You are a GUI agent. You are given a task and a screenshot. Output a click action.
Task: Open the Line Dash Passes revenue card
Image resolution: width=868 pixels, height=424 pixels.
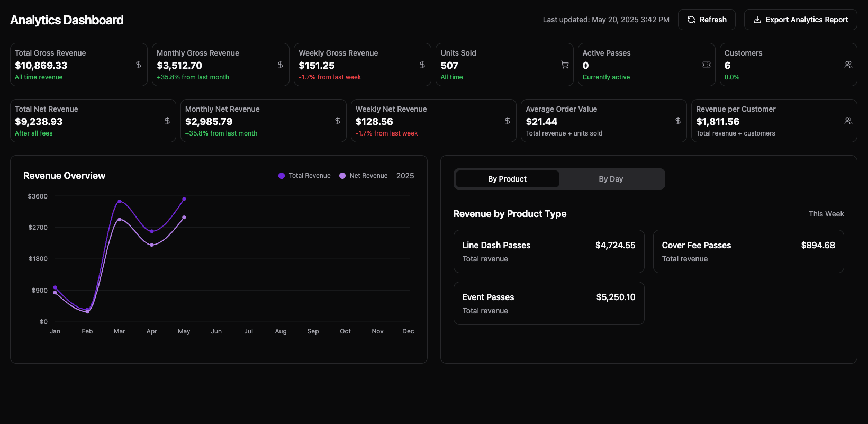548,251
